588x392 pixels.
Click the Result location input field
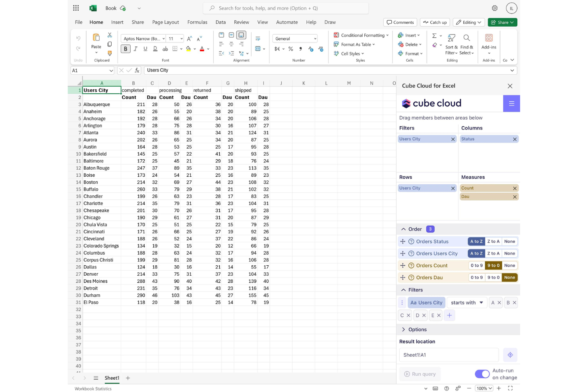click(x=449, y=355)
